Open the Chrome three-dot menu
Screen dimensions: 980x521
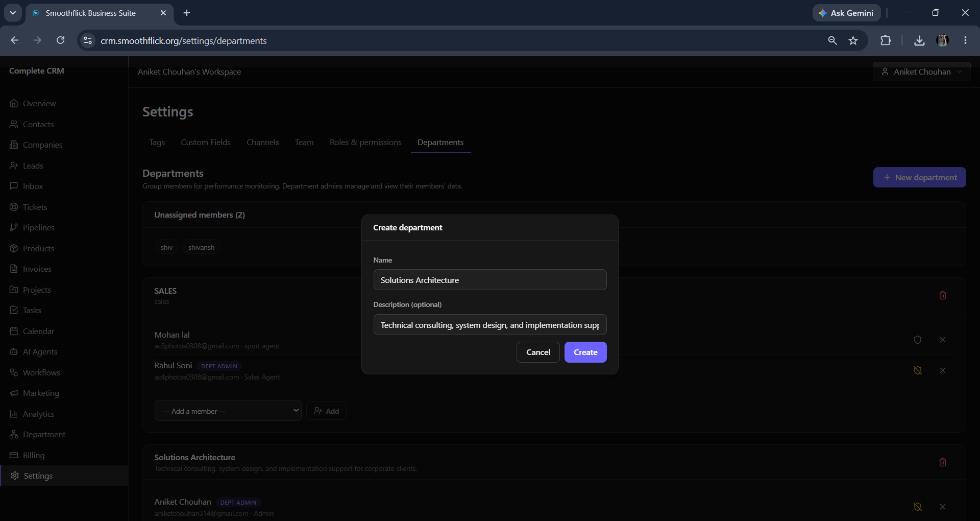pos(965,41)
